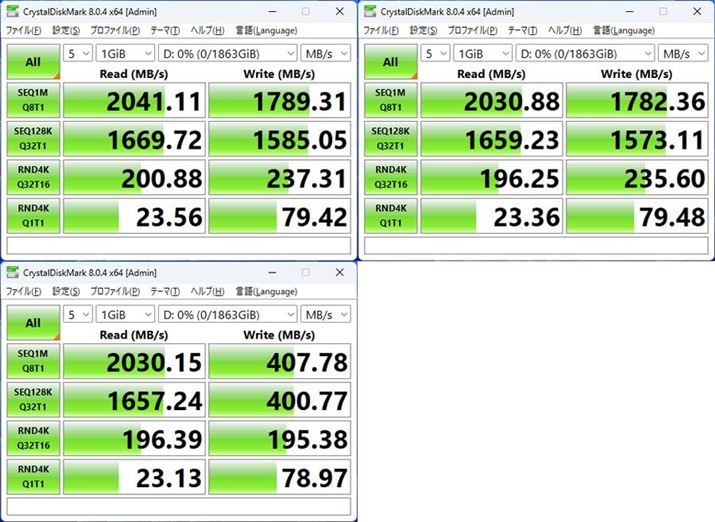
Task: Run All tests in the 2030.88 window
Action: (x=391, y=62)
